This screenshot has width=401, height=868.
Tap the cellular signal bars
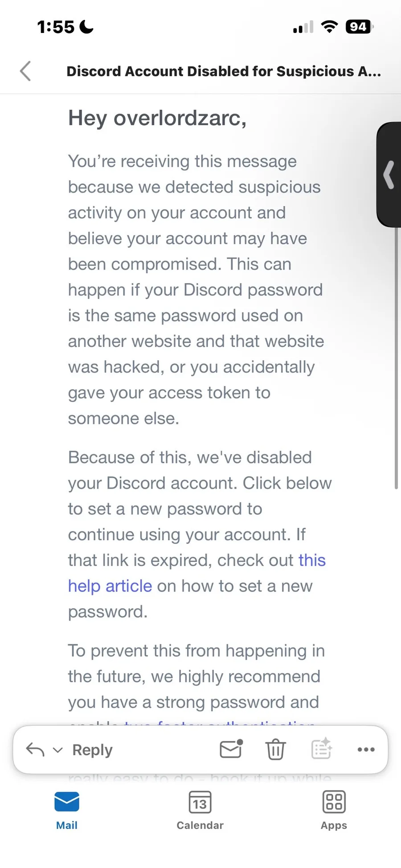click(x=303, y=28)
